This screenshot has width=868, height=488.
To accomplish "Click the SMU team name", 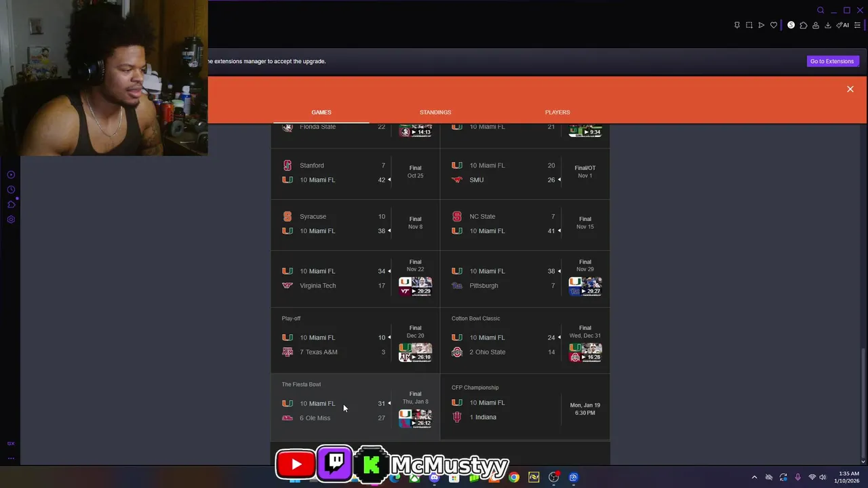I will pyautogui.click(x=477, y=180).
